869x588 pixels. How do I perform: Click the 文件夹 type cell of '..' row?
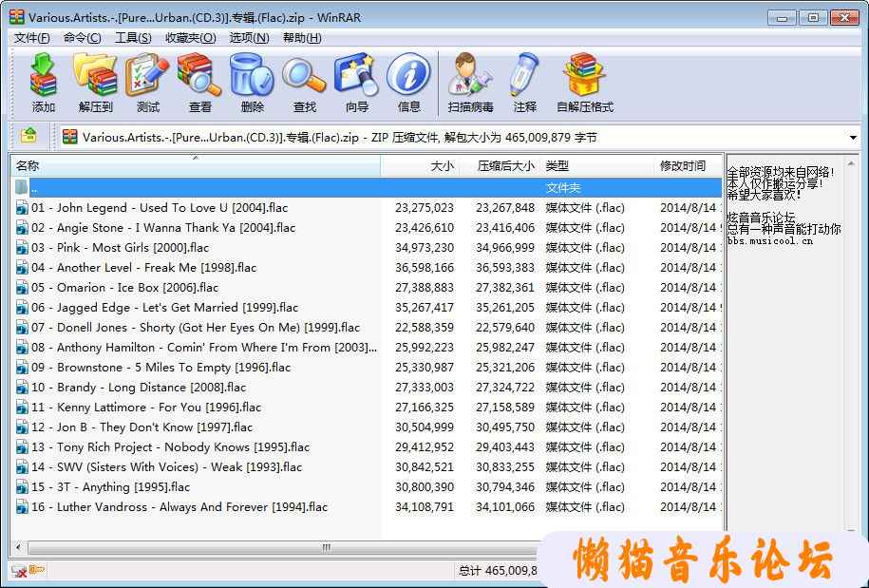point(563,188)
